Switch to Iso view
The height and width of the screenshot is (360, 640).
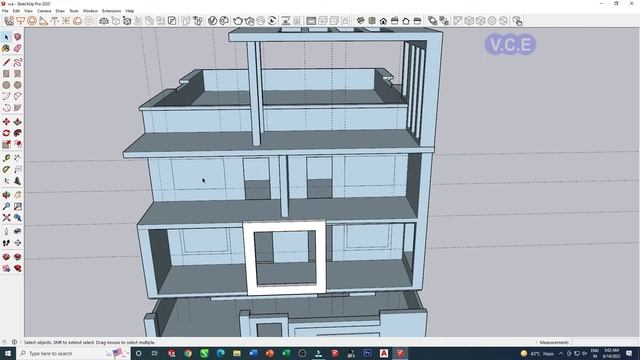tap(360, 21)
